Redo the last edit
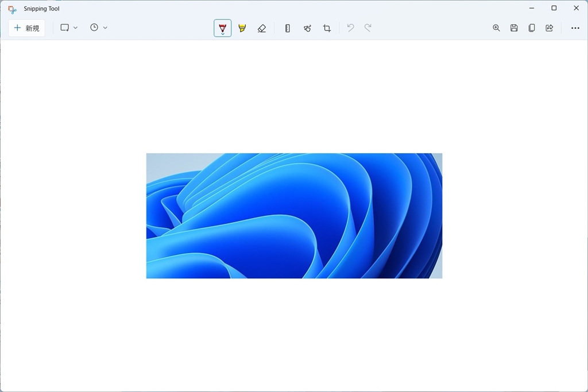The width and height of the screenshot is (588, 392). [x=368, y=28]
